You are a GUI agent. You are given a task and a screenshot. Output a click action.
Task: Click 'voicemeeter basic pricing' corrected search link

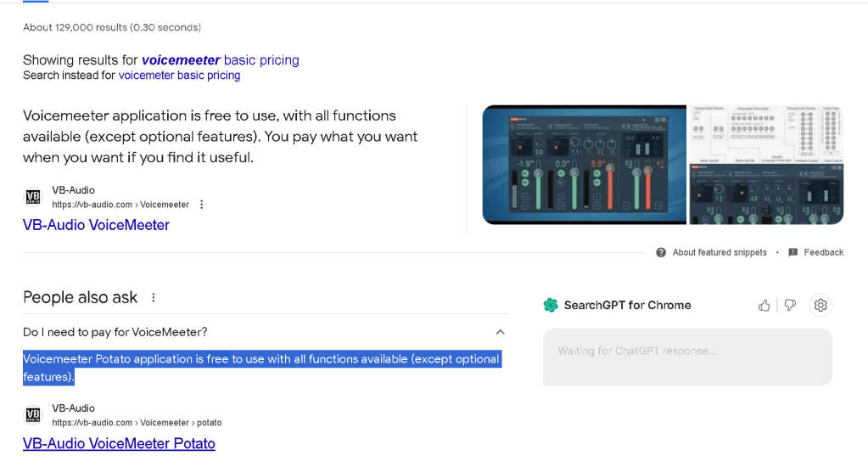pos(221,59)
